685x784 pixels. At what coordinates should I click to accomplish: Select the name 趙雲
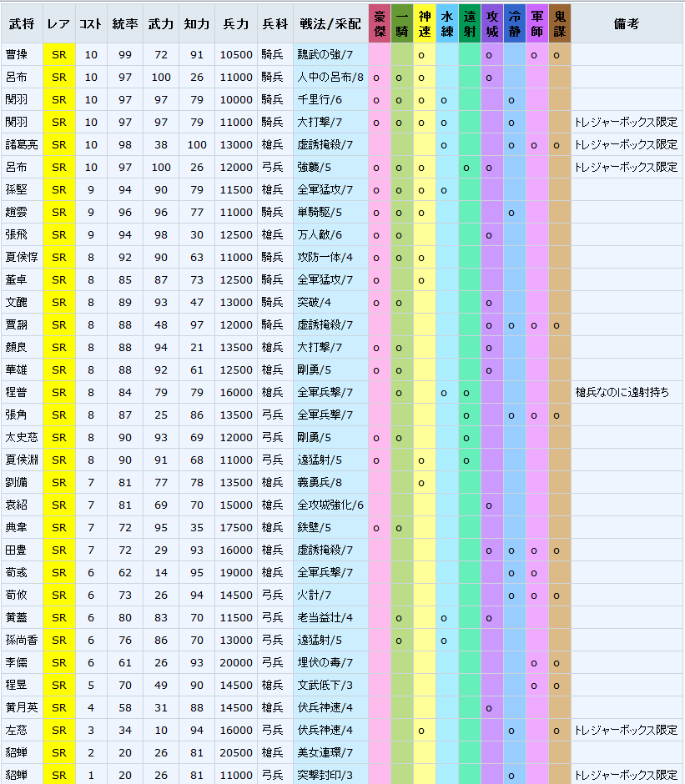[17, 212]
